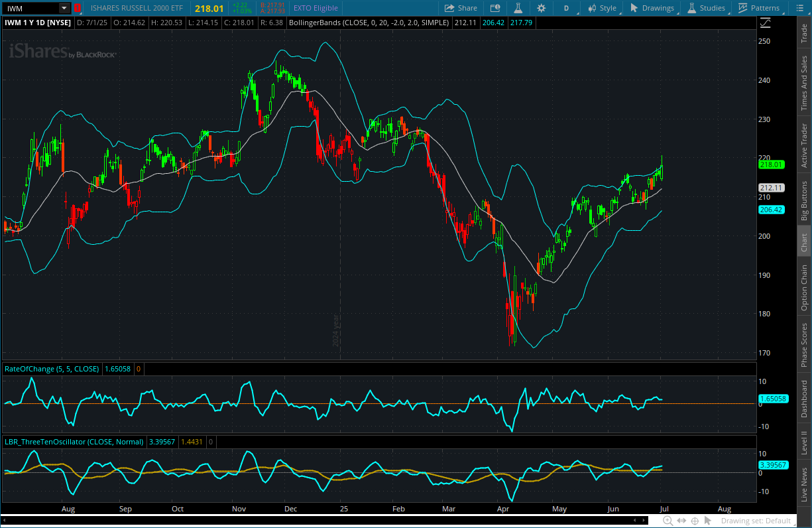The width and height of the screenshot is (812, 528).
Task: Click the bid B: 217.91 quote
Action: (273, 5)
